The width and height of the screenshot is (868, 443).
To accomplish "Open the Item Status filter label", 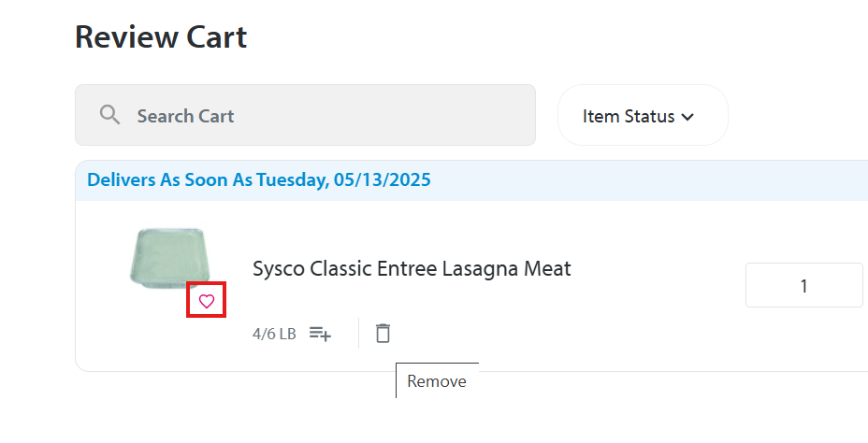I will 629,116.
